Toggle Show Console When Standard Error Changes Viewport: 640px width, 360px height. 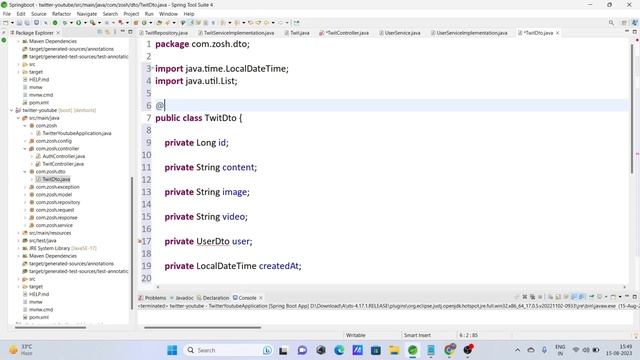click(x=582, y=297)
